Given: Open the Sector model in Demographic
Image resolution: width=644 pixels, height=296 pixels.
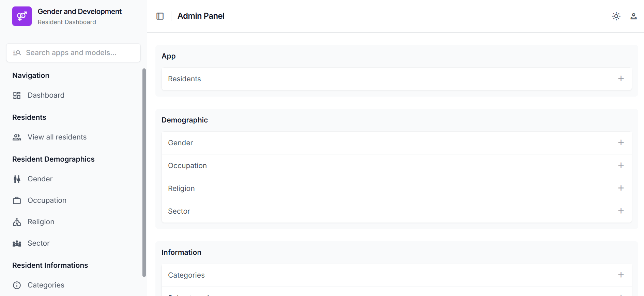Looking at the screenshot, I should click(x=179, y=211).
